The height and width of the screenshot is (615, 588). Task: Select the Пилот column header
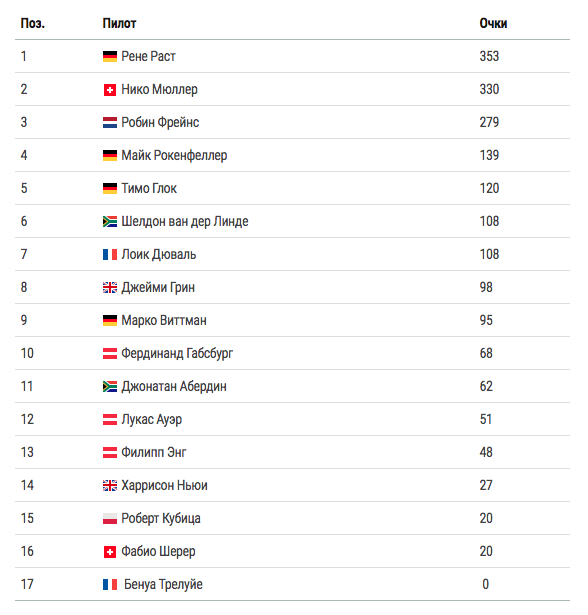point(119,24)
